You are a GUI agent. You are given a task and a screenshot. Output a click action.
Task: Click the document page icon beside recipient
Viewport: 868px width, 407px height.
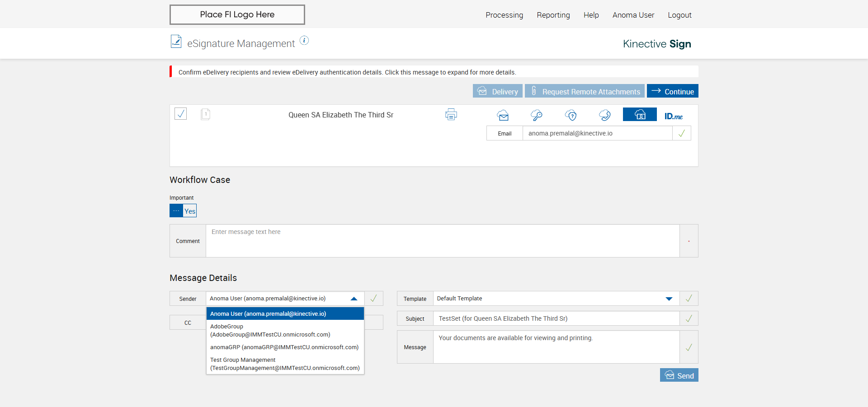(x=205, y=114)
